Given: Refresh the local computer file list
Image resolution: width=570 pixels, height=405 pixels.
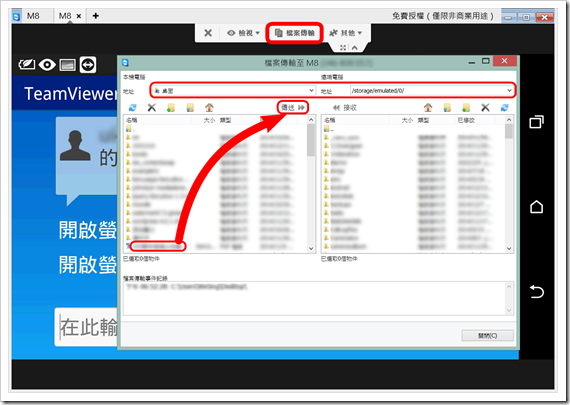Looking at the screenshot, I should pyautogui.click(x=133, y=108).
